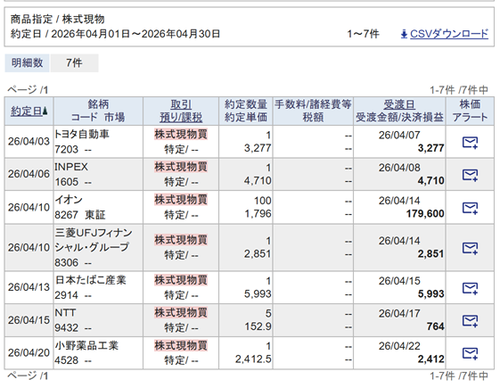Set a price alert for イオン

click(x=470, y=208)
